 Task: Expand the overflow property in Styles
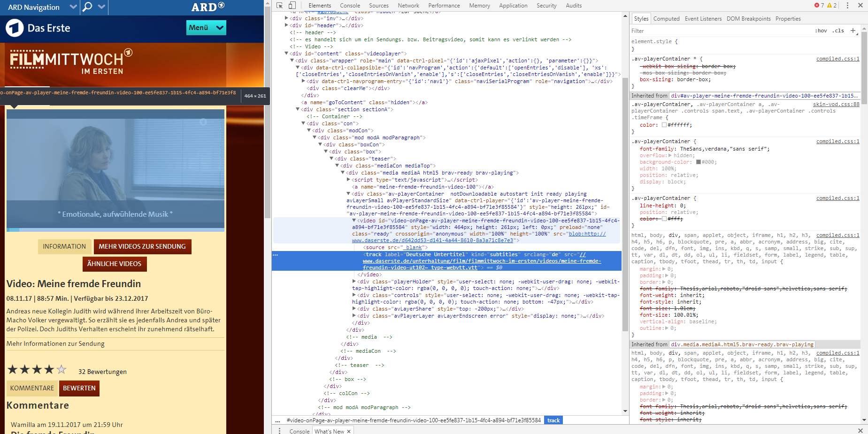(670, 155)
